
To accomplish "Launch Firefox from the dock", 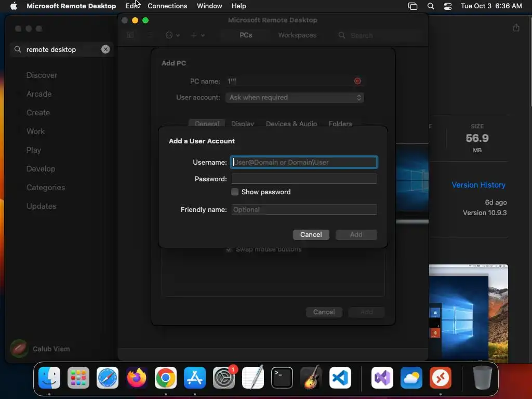I will point(137,378).
